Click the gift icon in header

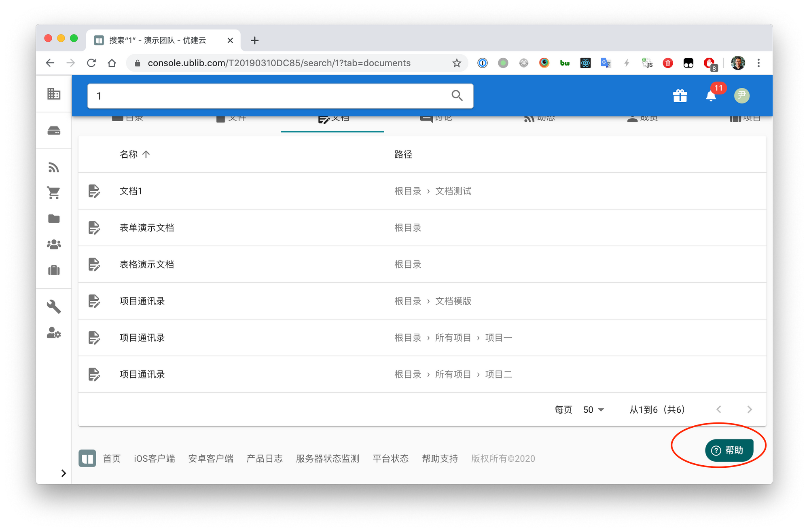pyautogui.click(x=680, y=96)
